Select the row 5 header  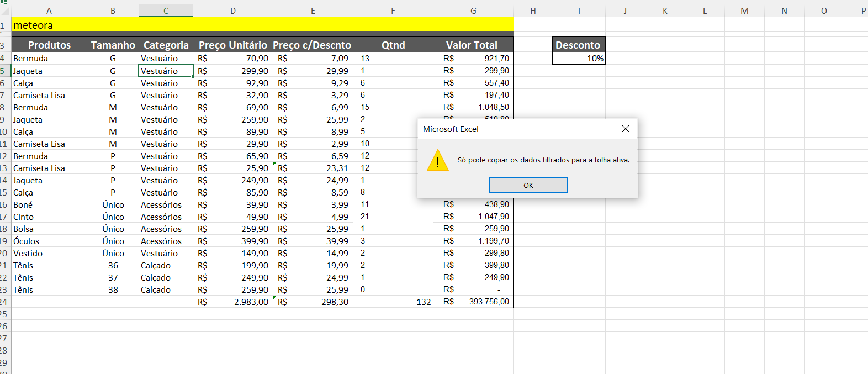click(4, 71)
